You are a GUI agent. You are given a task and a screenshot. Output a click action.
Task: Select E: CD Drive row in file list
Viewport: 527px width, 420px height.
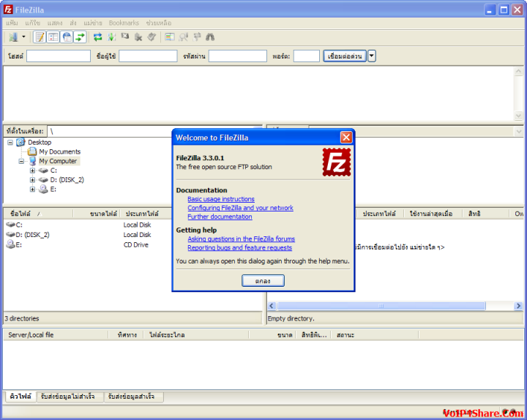tap(87, 244)
